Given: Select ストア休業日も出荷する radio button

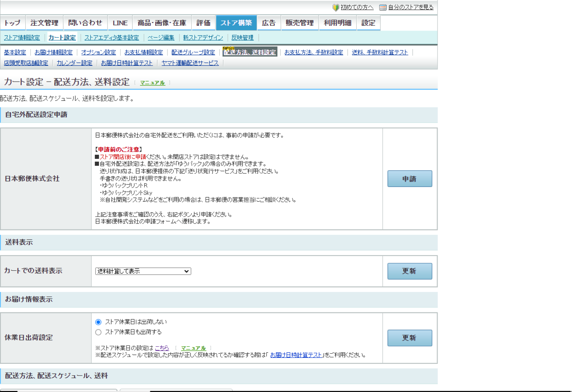Looking at the screenshot, I should pos(98,332).
